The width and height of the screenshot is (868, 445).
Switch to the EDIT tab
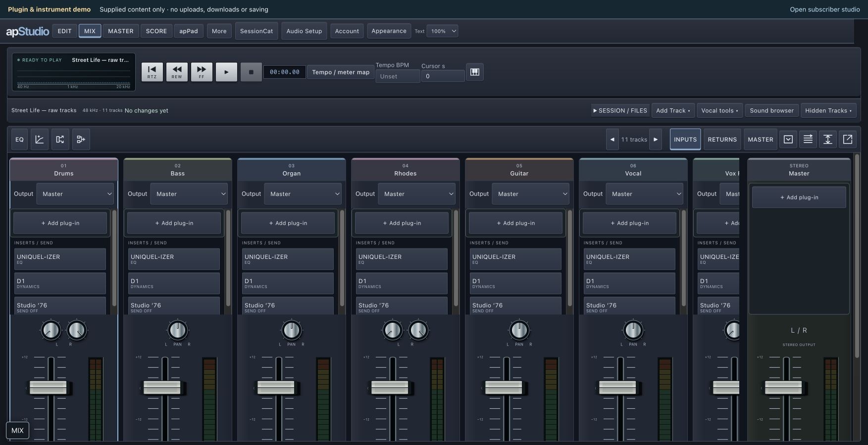coord(64,31)
